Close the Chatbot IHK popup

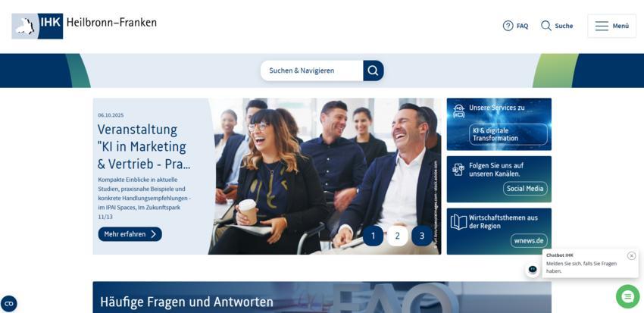[631, 255]
